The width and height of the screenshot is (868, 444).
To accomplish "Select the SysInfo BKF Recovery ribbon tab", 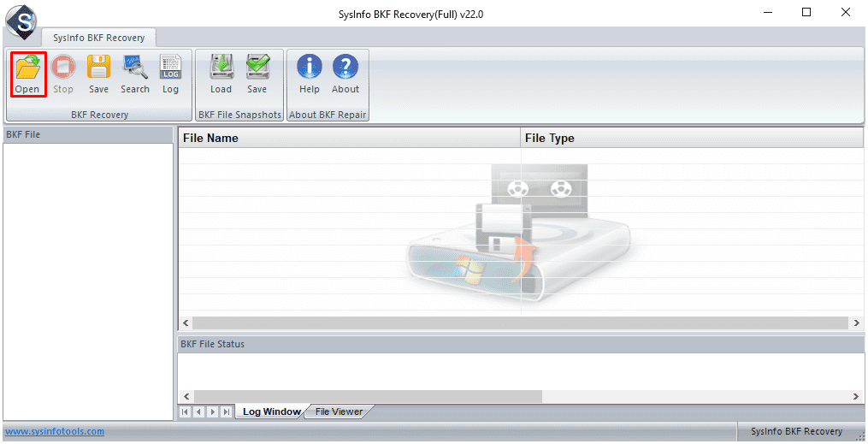I will 98,38.
